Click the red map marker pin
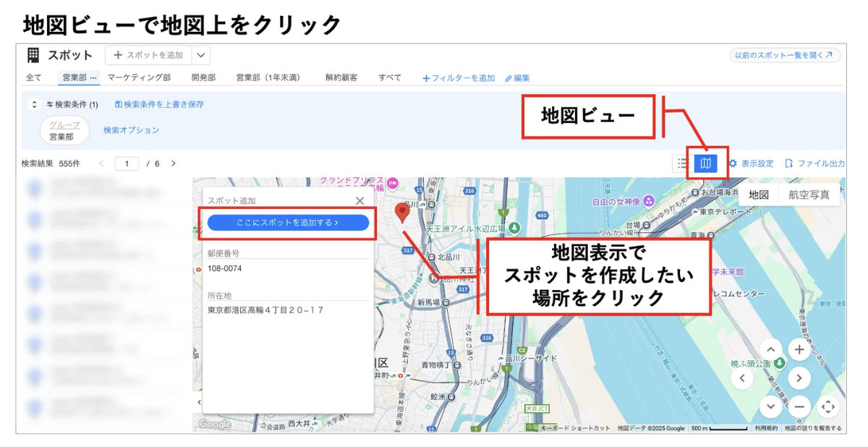 coord(402,213)
